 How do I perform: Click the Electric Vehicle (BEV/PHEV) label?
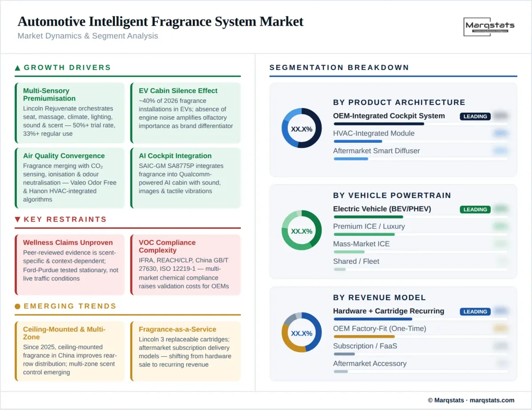[x=382, y=209]
